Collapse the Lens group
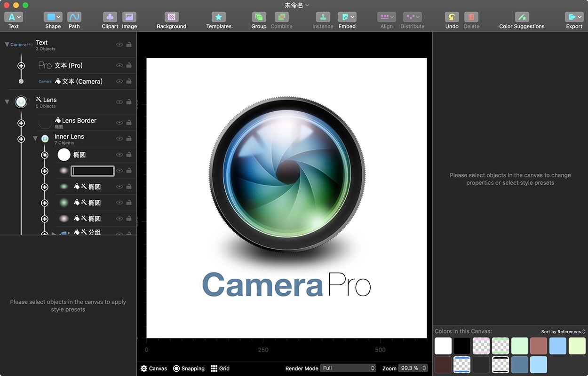Image resolution: width=588 pixels, height=376 pixels. coord(7,102)
